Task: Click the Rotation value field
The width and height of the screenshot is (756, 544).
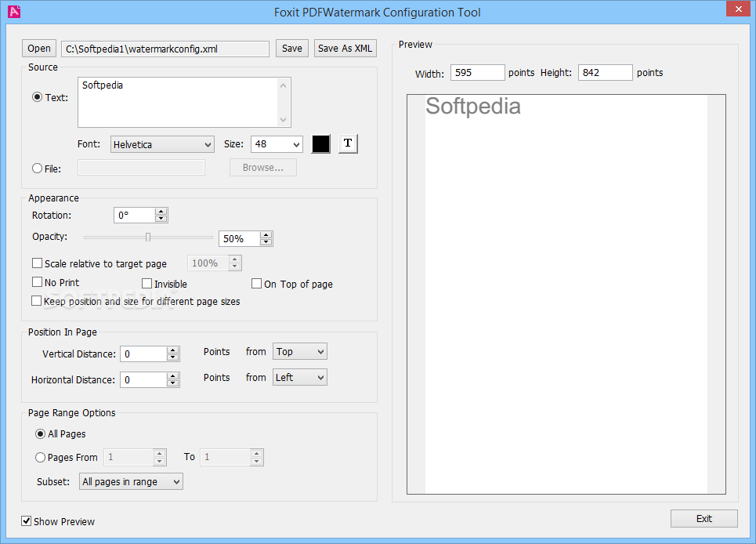Action: [135, 215]
